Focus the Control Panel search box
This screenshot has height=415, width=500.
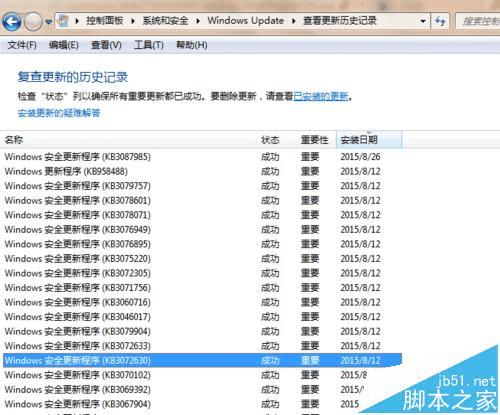point(478,21)
